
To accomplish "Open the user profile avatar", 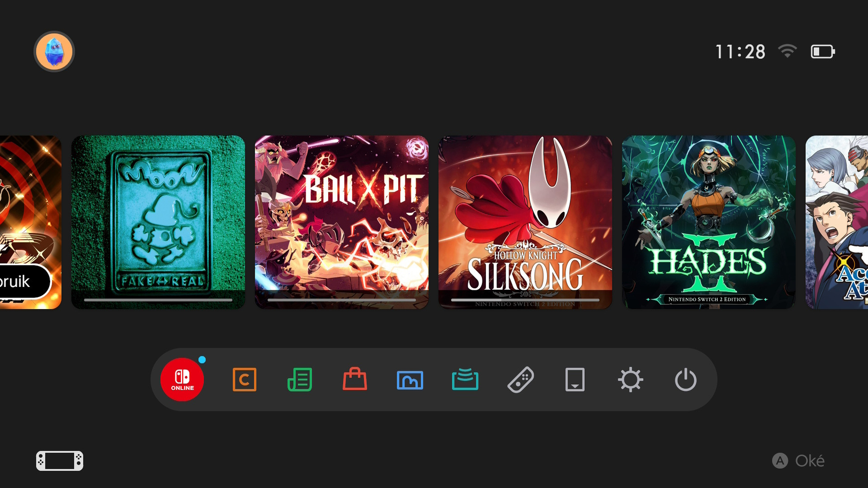I will (x=54, y=52).
